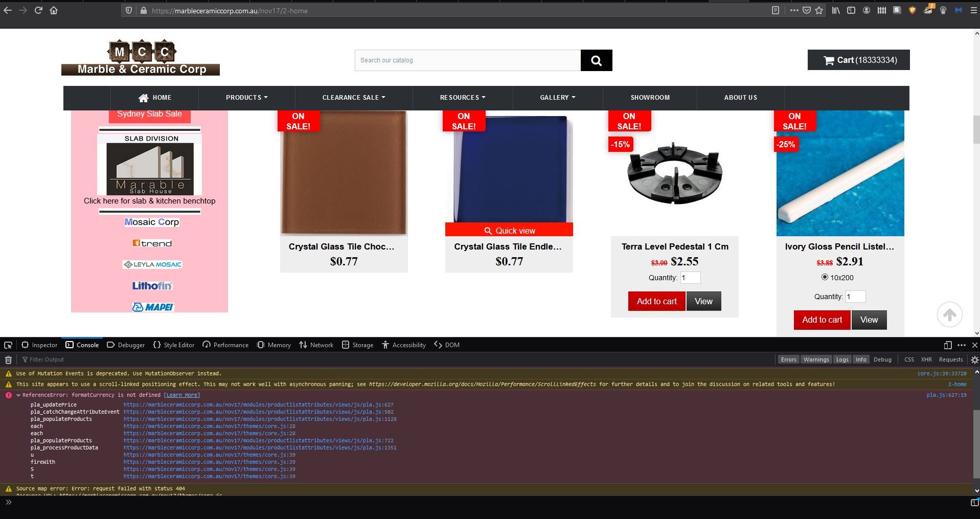Image resolution: width=980 pixels, height=519 pixels.
Task: Click the magnifier search button
Action: coord(596,60)
